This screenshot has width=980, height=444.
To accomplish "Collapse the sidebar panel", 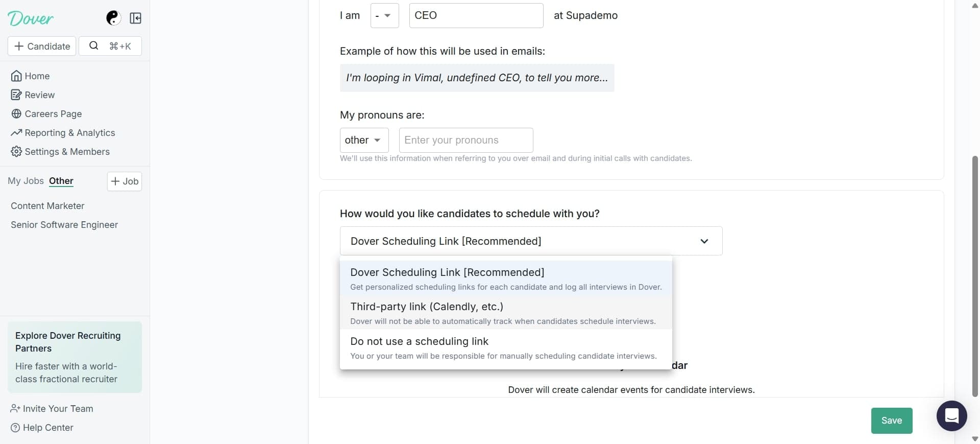I will point(135,18).
